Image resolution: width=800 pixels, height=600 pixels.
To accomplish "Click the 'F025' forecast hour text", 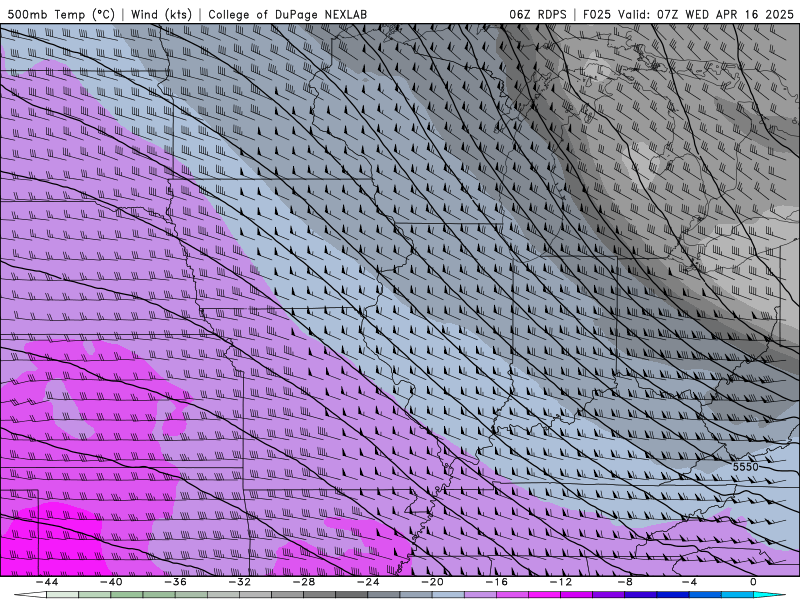I will pos(597,15).
